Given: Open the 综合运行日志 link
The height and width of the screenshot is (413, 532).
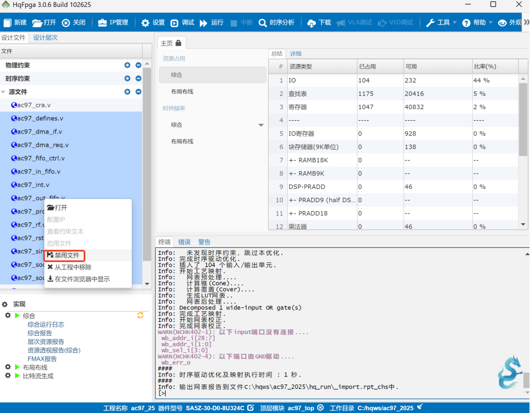Looking at the screenshot, I should [x=46, y=324].
